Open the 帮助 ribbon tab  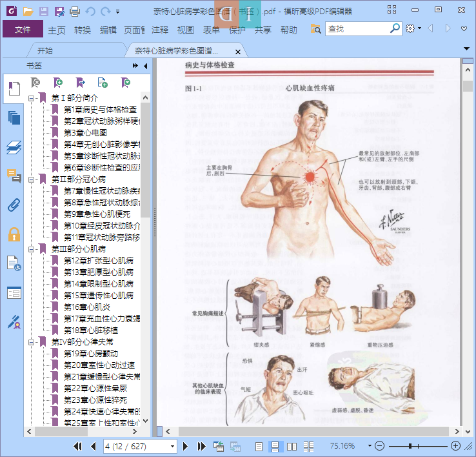pos(289,30)
